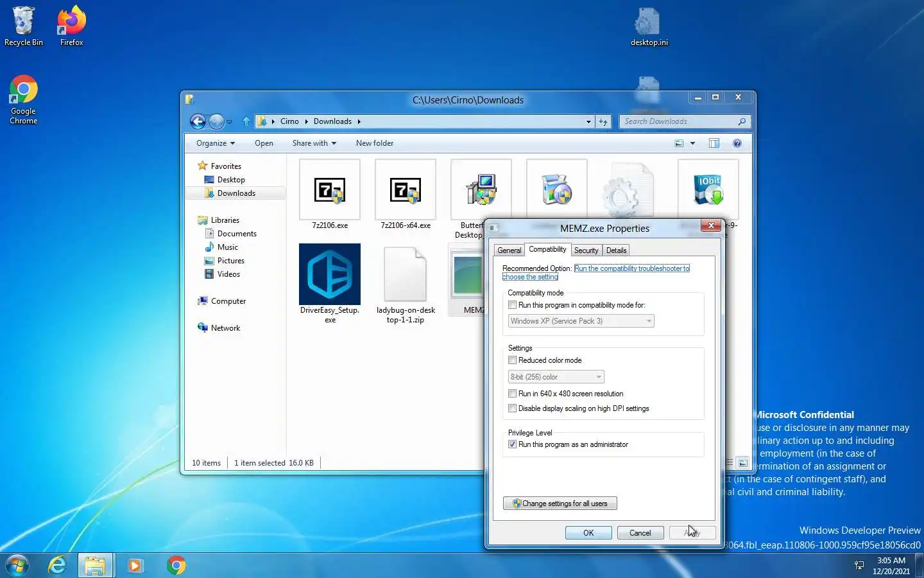924x578 pixels.
Task: Select Network in navigation pane
Action: [x=225, y=328]
